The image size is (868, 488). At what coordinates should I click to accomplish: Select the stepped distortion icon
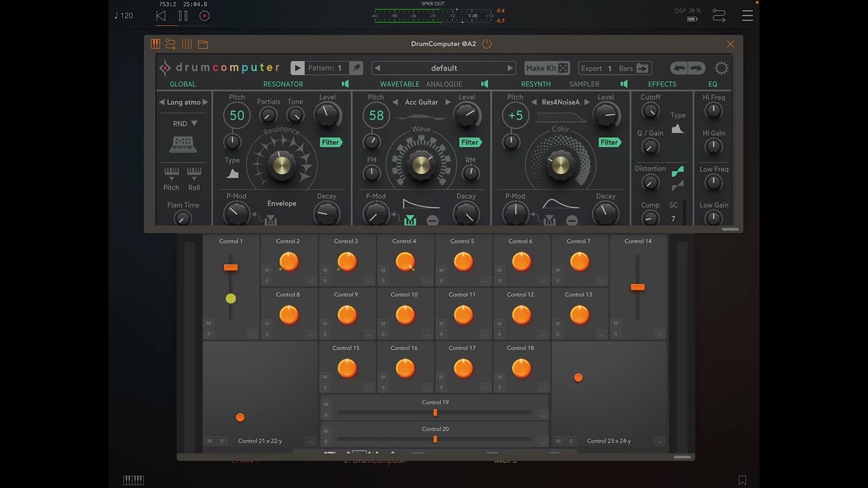[x=677, y=184]
